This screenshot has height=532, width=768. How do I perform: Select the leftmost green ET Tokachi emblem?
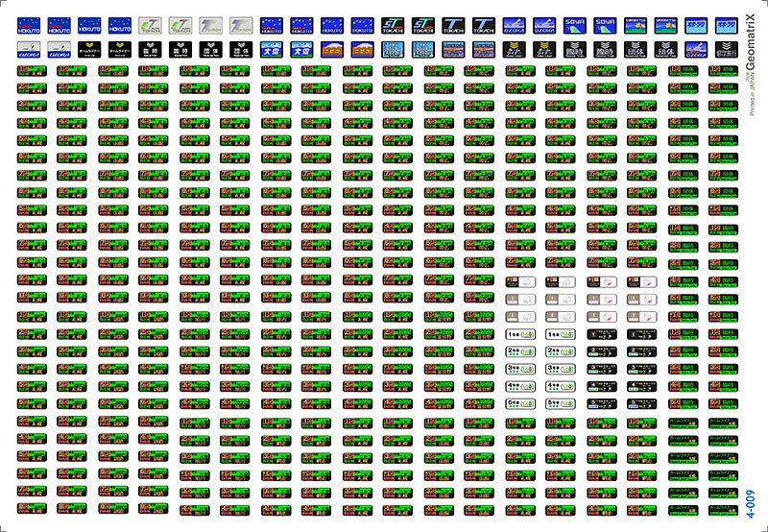pyautogui.click(x=150, y=25)
